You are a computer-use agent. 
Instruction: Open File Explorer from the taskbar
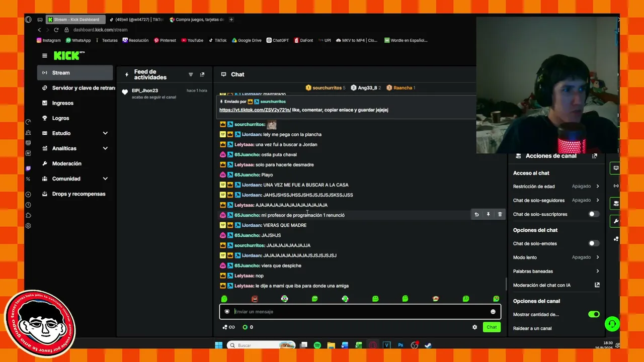point(331,345)
